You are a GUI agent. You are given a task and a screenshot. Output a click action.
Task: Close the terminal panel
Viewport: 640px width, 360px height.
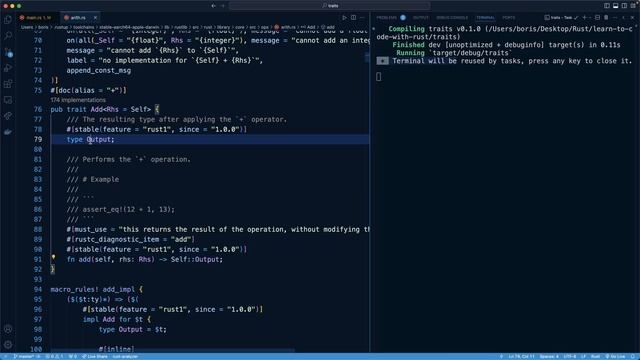(x=633, y=18)
